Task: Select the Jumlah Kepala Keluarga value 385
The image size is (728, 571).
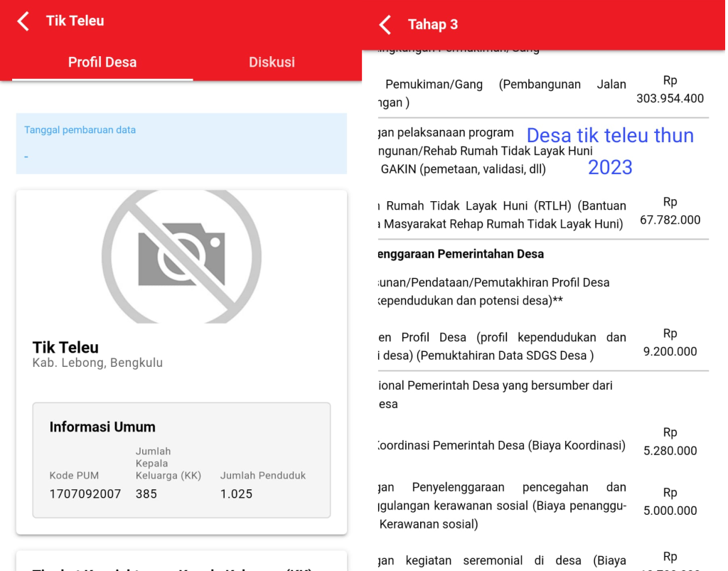Action: [x=146, y=493]
